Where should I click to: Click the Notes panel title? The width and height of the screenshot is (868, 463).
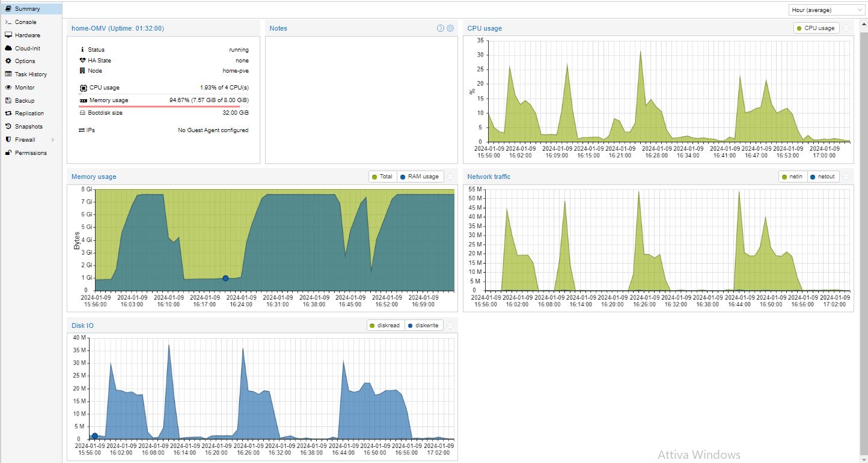point(278,28)
